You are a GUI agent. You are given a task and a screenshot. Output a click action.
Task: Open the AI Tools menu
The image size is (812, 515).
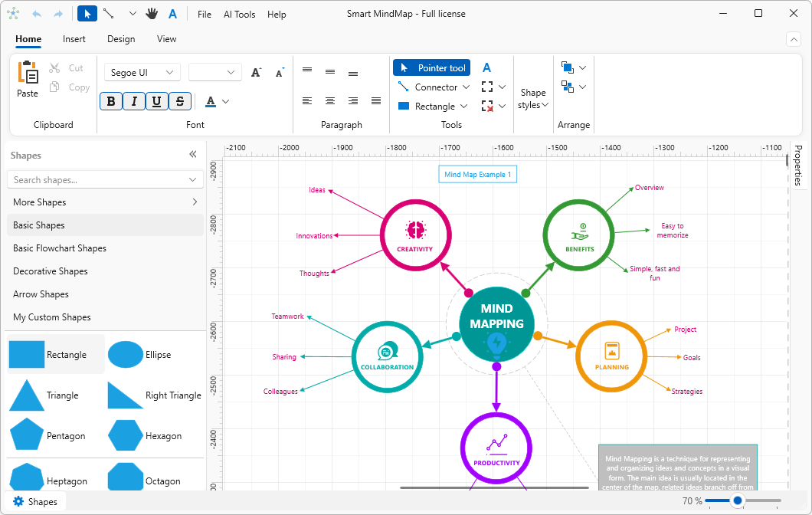[239, 13]
